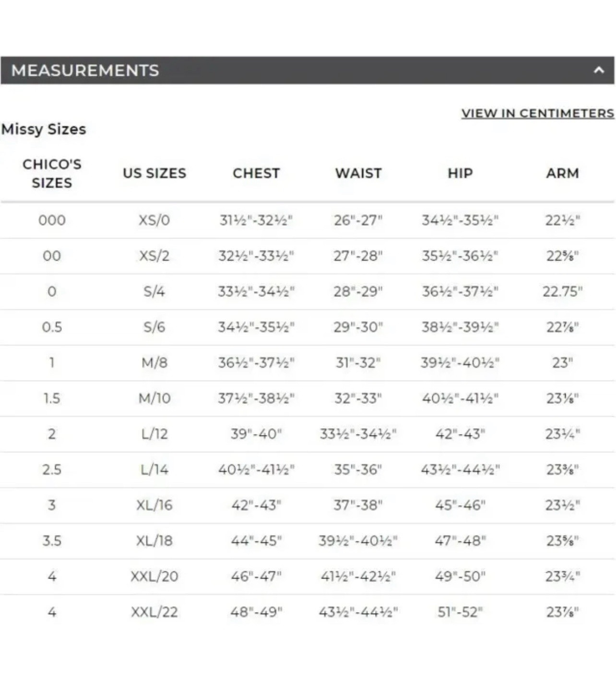616x686 pixels.
Task: Click hip measurement 47"-48" cell
Action: [x=460, y=541]
